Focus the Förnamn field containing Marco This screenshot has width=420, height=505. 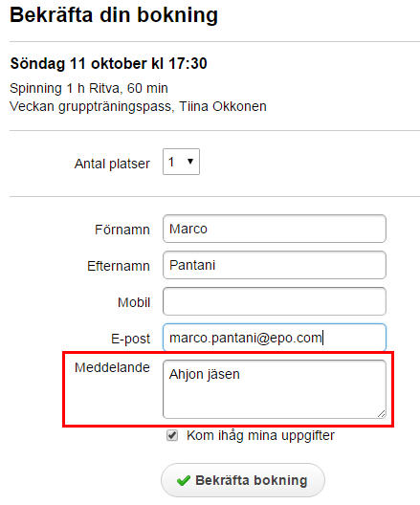tap(275, 229)
